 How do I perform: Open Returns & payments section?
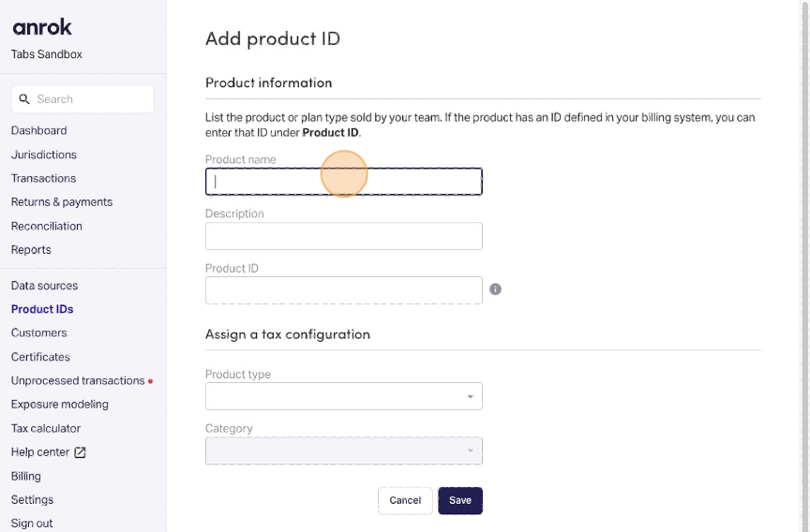pyautogui.click(x=62, y=202)
